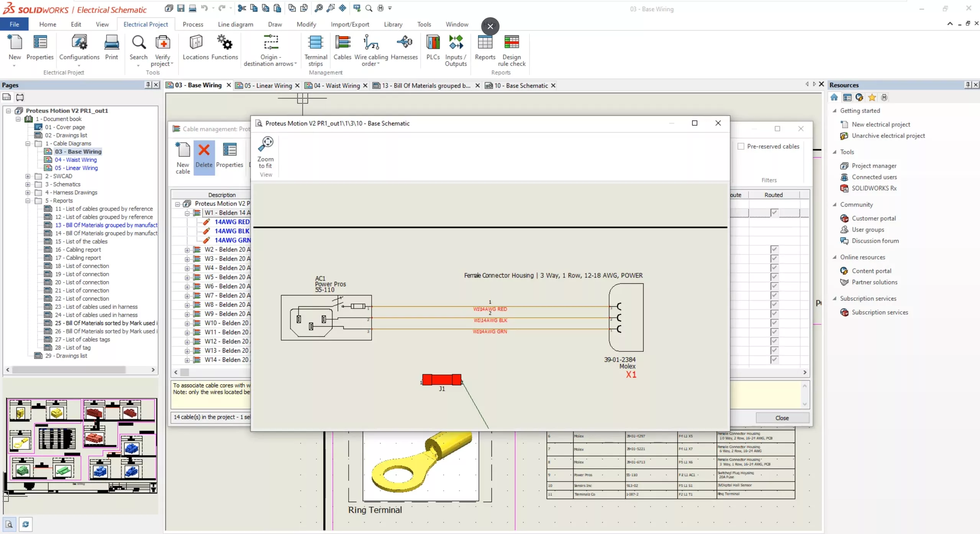Expand 3 - Schematics folder
980x534 pixels.
point(28,185)
